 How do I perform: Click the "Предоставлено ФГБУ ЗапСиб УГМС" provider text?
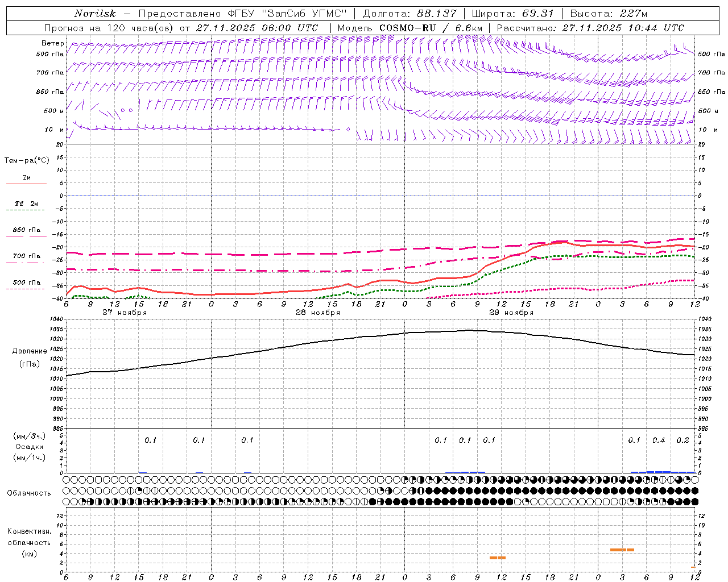(243, 14)
